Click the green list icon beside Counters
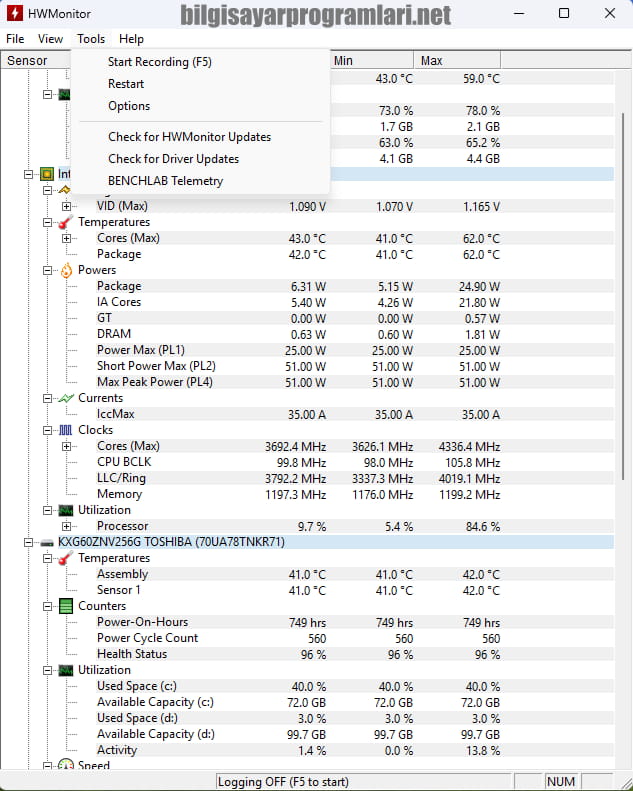 click(x=66, y=606)
